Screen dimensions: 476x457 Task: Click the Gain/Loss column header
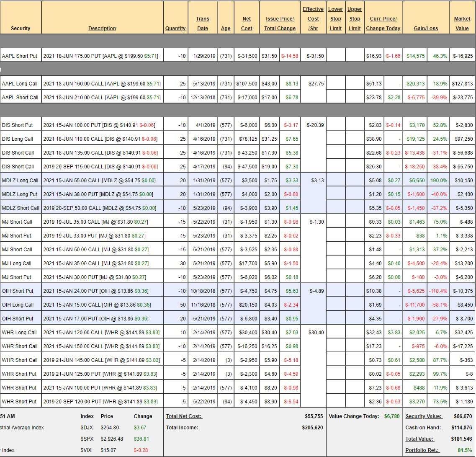pyautogui.click(x=426, y=28)
